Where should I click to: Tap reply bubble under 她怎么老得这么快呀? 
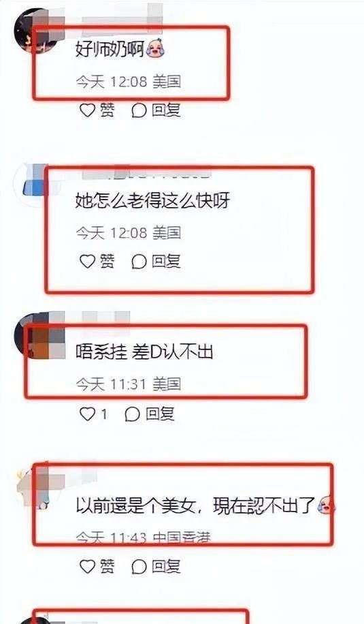click(x=139, y=262)
